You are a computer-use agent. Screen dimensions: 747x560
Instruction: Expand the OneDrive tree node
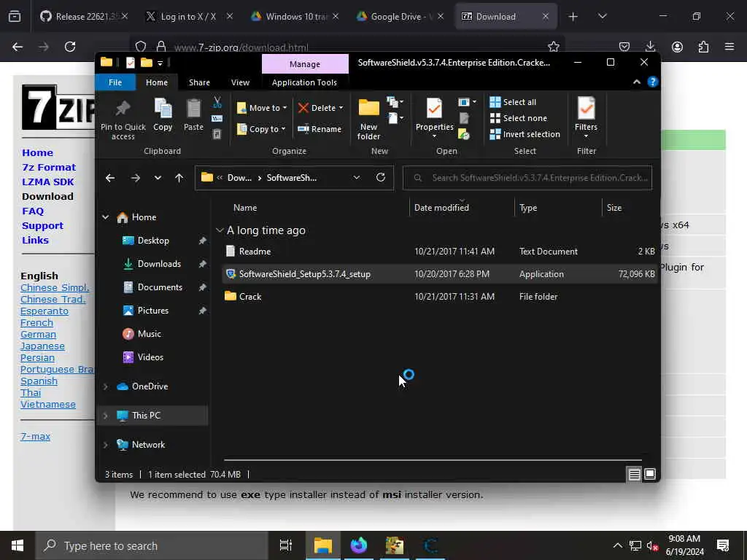coord(105,386)
